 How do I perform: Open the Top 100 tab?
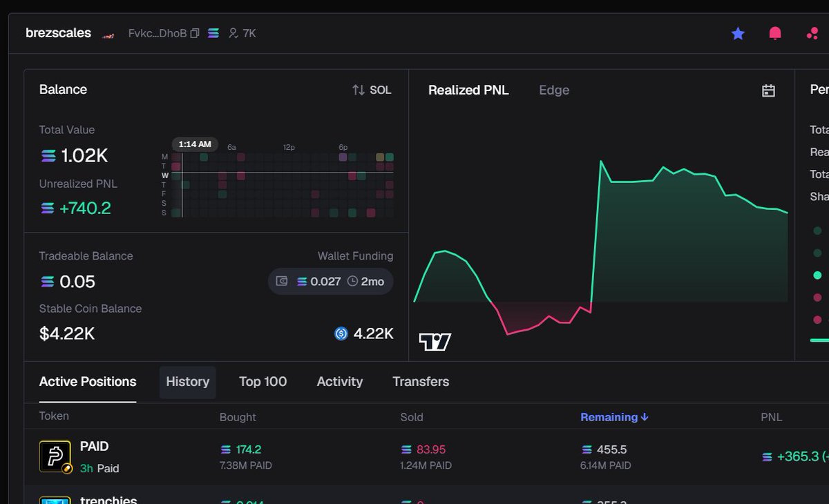[x=263, y=381]
